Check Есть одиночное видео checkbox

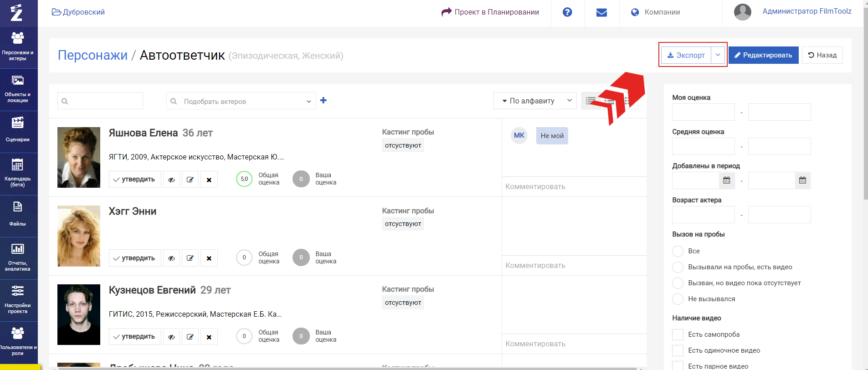678,350
